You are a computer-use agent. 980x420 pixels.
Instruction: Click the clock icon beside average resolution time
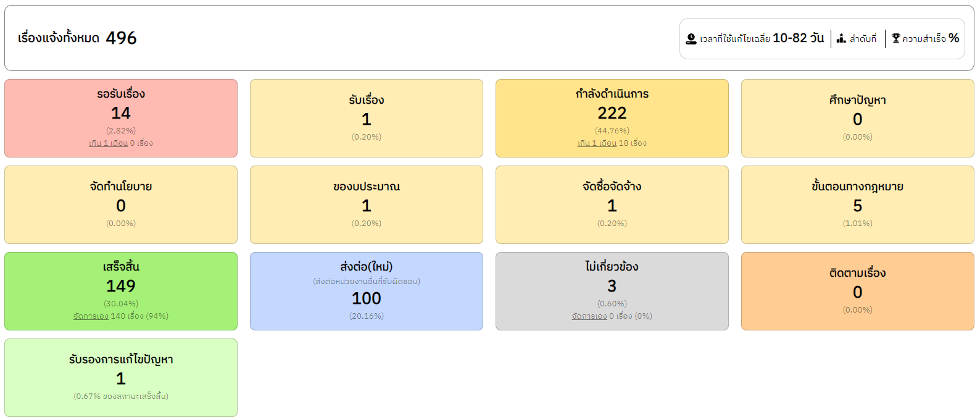pos(691,39)
